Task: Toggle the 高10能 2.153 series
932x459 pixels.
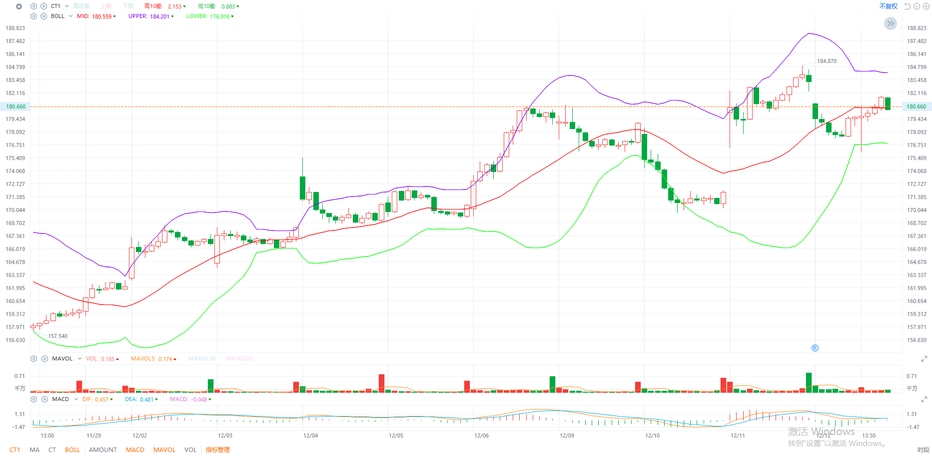Action: (x=165, y=6)
